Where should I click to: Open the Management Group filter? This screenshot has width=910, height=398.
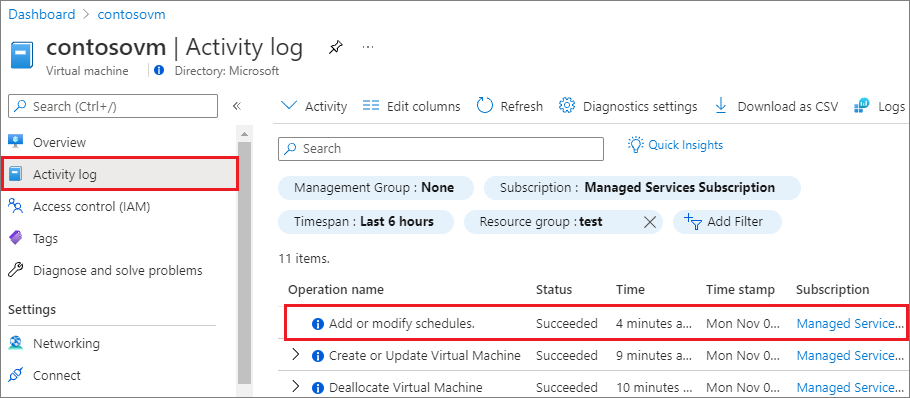375,188
